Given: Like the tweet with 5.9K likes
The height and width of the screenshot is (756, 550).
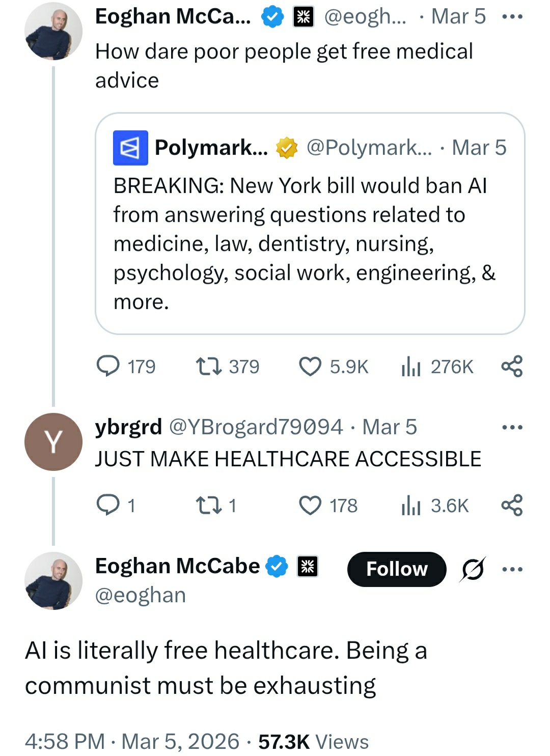Looking at the screenshot, I should coord(310,367).
